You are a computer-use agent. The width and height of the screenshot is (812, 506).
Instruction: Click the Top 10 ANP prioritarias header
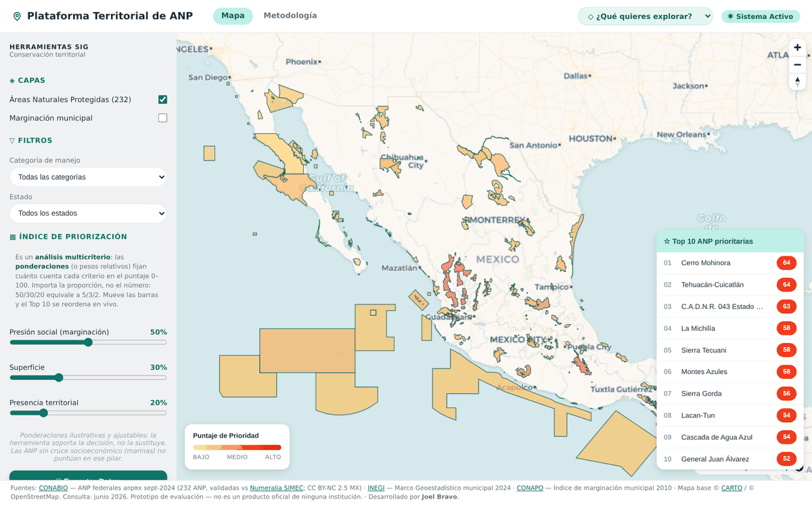click(x=730, y=241)
